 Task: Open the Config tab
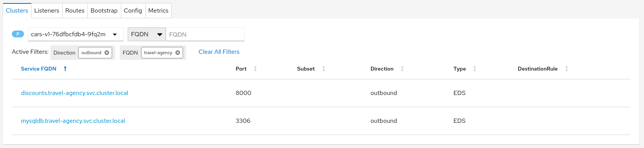pyautogui.click(x=133, y=11)
